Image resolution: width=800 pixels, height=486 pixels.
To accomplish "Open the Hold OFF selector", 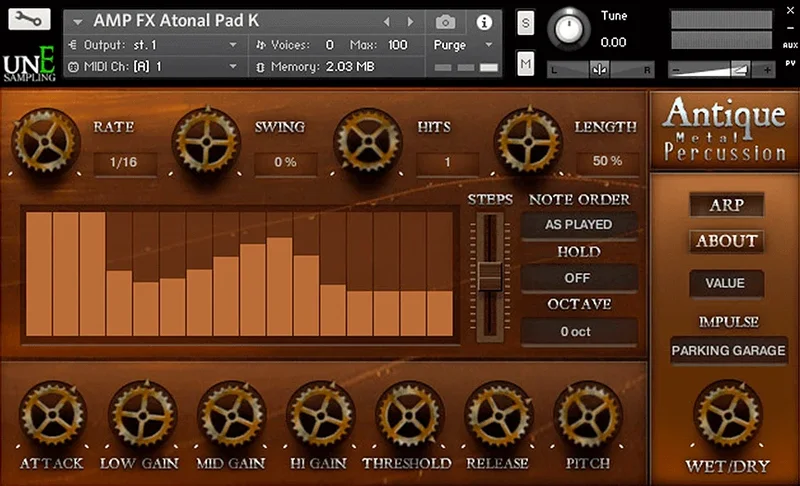I will (579, 278).
